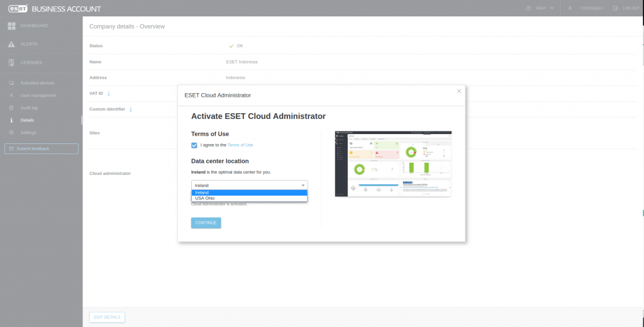
Task: Click the Cloud administrator row label
Action: (110, 174)
